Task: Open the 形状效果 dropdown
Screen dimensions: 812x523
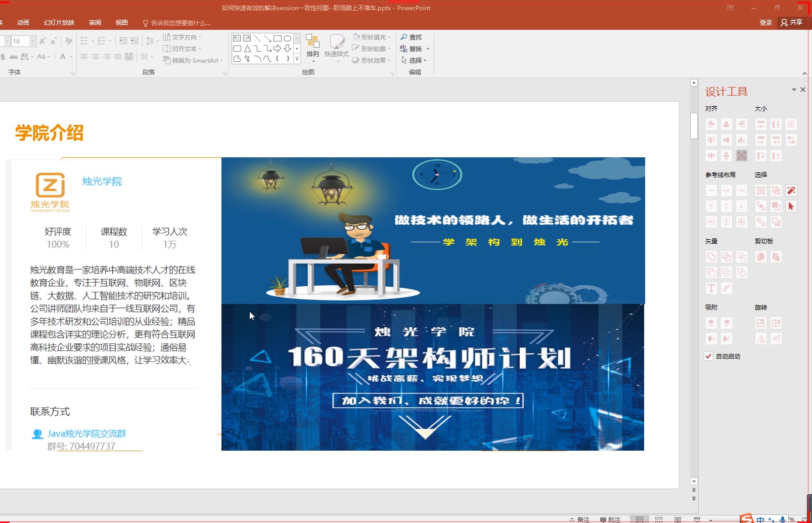Action: [372, 60]
